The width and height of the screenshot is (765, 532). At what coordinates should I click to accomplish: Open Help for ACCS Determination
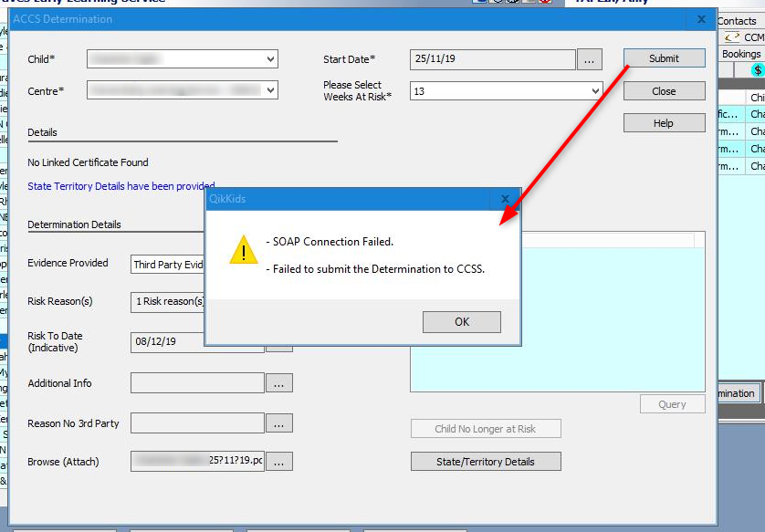[x=664, y=123]
